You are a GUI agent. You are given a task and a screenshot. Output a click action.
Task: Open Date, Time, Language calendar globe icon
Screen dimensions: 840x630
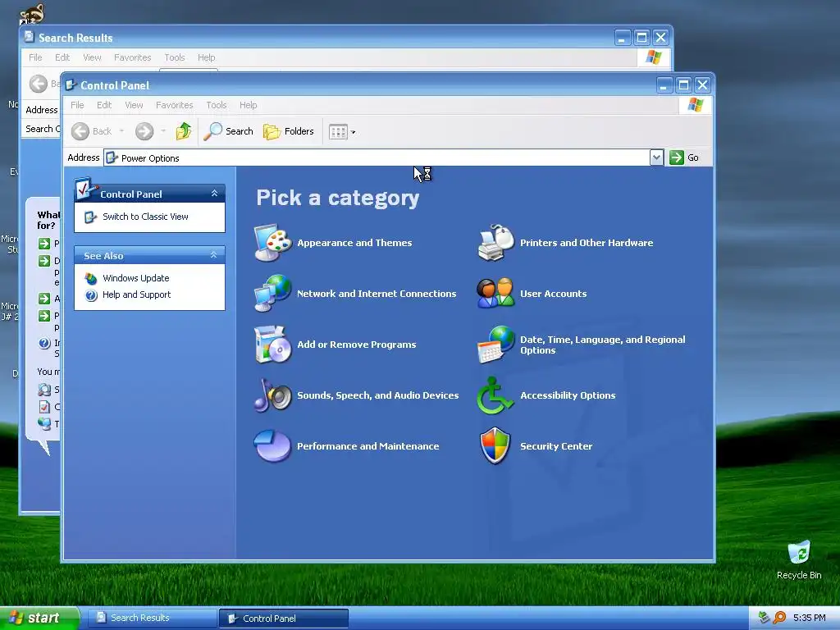[496, 344]
